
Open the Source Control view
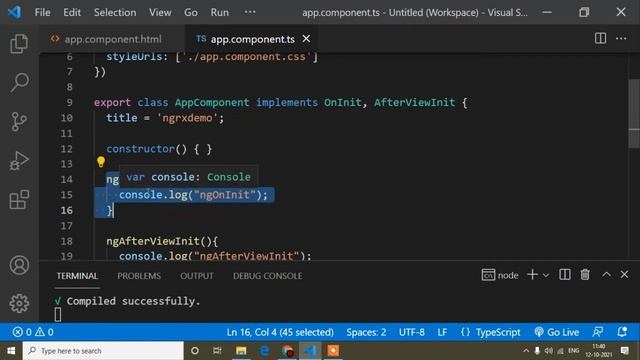19,122
